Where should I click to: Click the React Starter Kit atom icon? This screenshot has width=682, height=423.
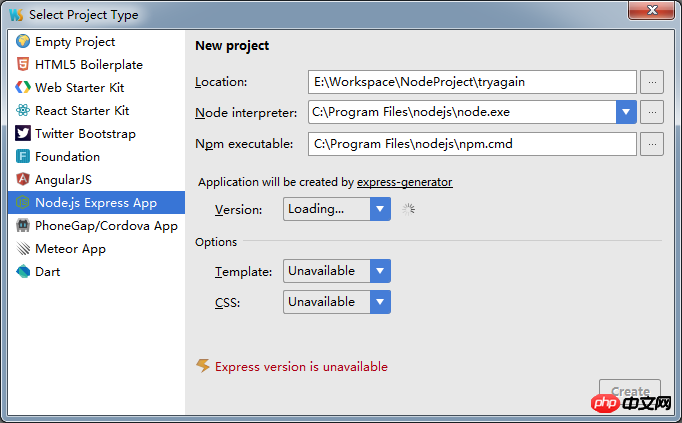23,111
